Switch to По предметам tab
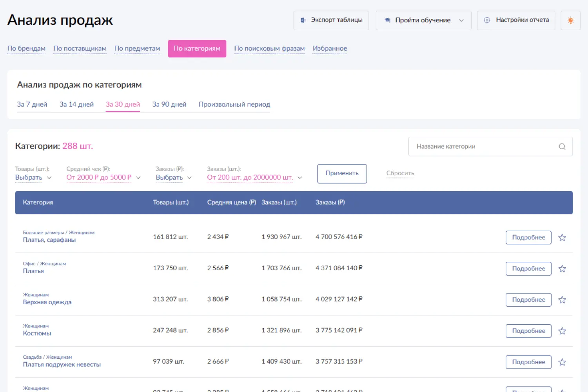 click(x=137, y=49)
